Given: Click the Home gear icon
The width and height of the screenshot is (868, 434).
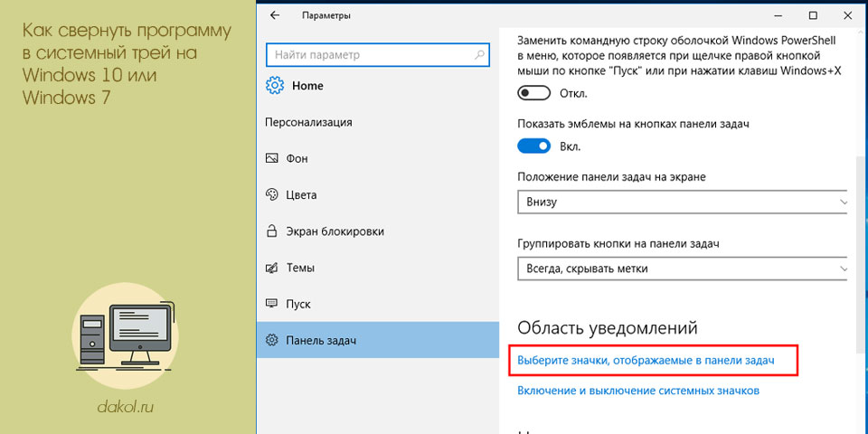Looking at the screenshot, I should (274, 86).
